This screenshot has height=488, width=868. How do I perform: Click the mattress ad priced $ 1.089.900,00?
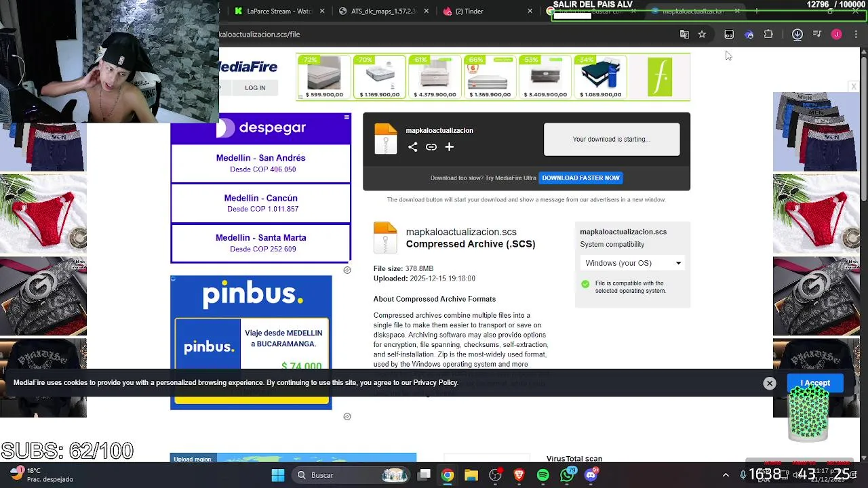click(600, 77)
